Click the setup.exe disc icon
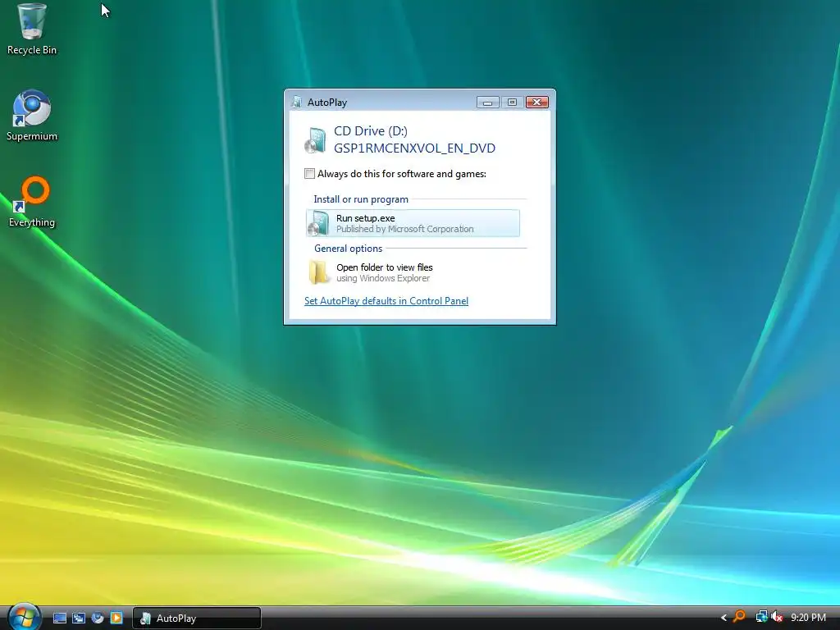Viewport: 840px width, 630px height. [319, 223]
